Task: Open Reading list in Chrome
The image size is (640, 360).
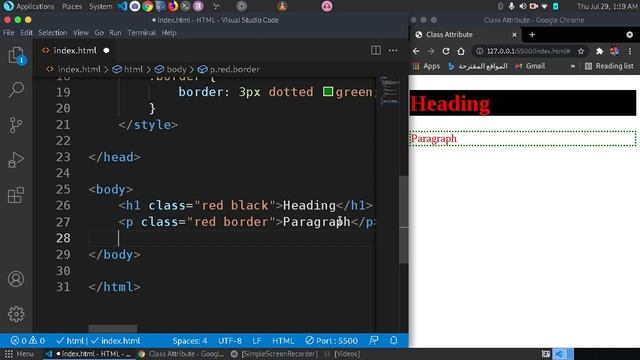Action: coord(609,66)
